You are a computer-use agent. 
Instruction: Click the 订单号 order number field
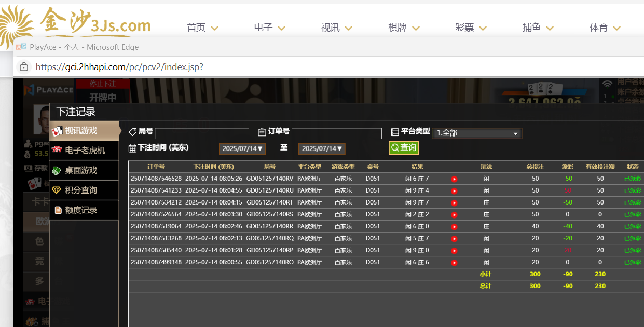[x=336, y=133]
